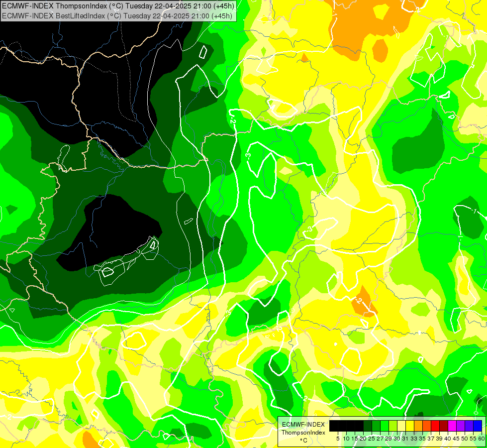This screenshot has height=448, width=487.
Task: Select the dark green 20–25 legend swatch
Action: pyautogui.click(x=368, y=426)
